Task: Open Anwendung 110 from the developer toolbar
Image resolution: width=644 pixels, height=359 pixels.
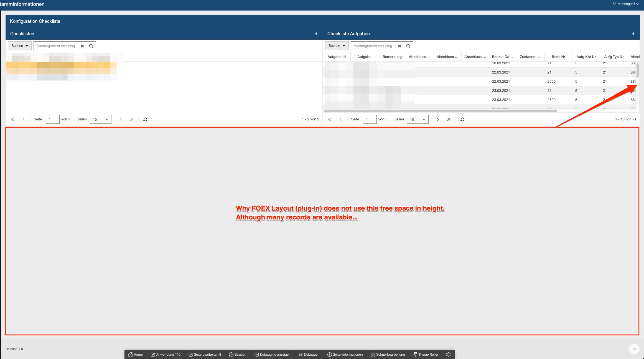Action: (x=166, y=355)
